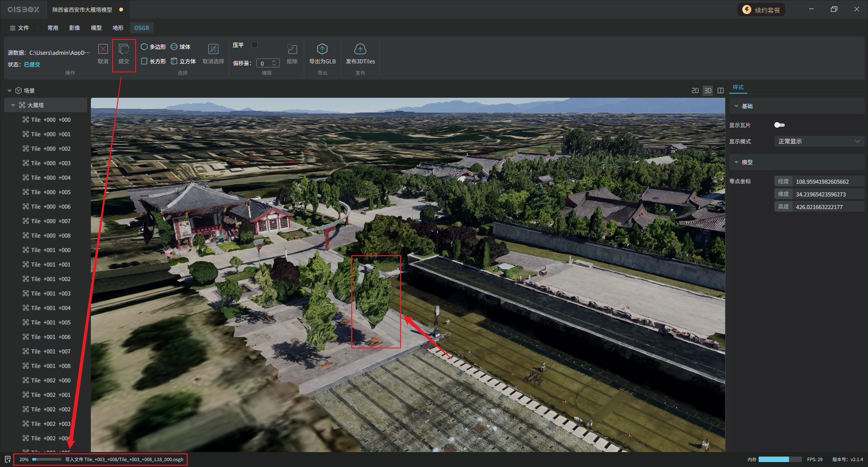The width and height of the screenshot is (868, 467).
Task: Open the display mode (正常显示) dropdown
Action: pyautogui.click(x=819, y=141)
